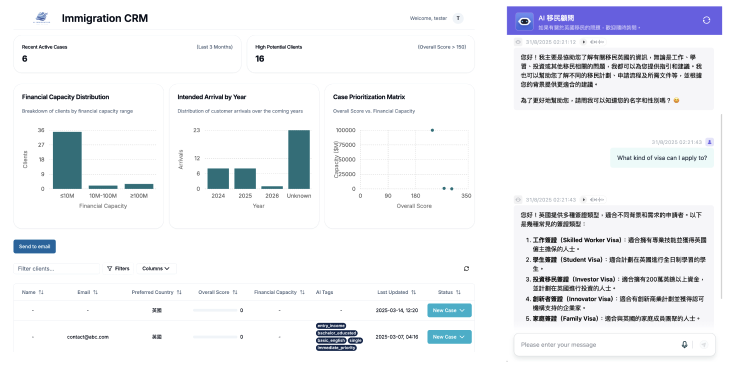Click the 2025-03-14, 12:20 date cell
The width and height of the screenshot is (732, 382).
point(397,310)
